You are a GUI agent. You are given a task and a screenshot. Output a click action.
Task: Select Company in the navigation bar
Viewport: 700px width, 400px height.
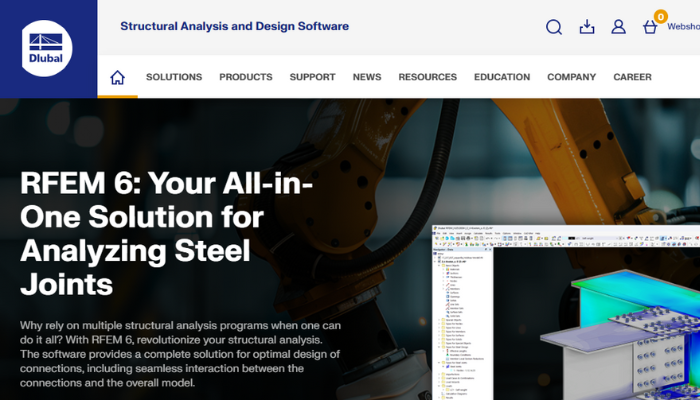[x=571, y=77]
